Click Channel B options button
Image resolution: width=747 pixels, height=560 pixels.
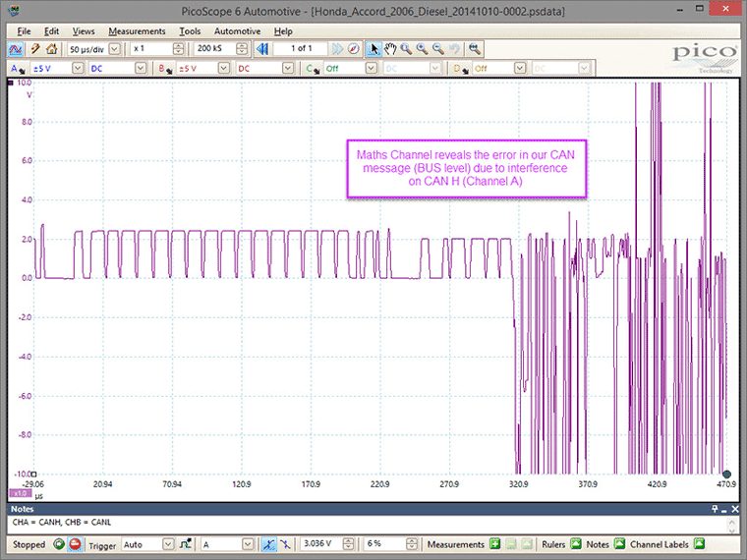[x=164, y=69]
